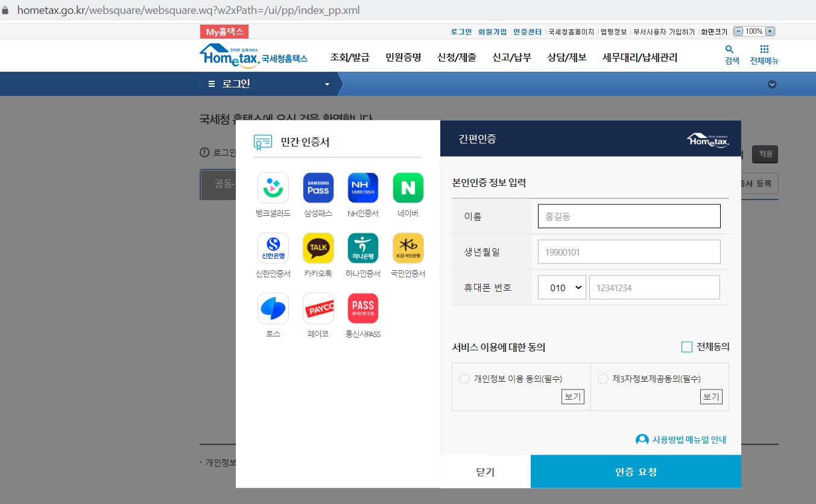The width and height of the screenshot is (816, 504).
Task: Select 개인정보 이용 동의(필수) radio button
Action: point(464,379)
